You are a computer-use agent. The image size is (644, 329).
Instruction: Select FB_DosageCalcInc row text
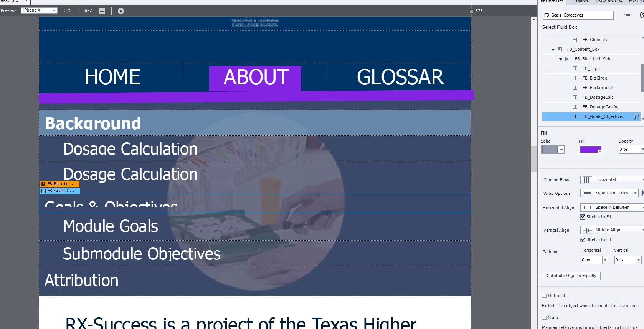pyautogui.click(x=601, y=107)
